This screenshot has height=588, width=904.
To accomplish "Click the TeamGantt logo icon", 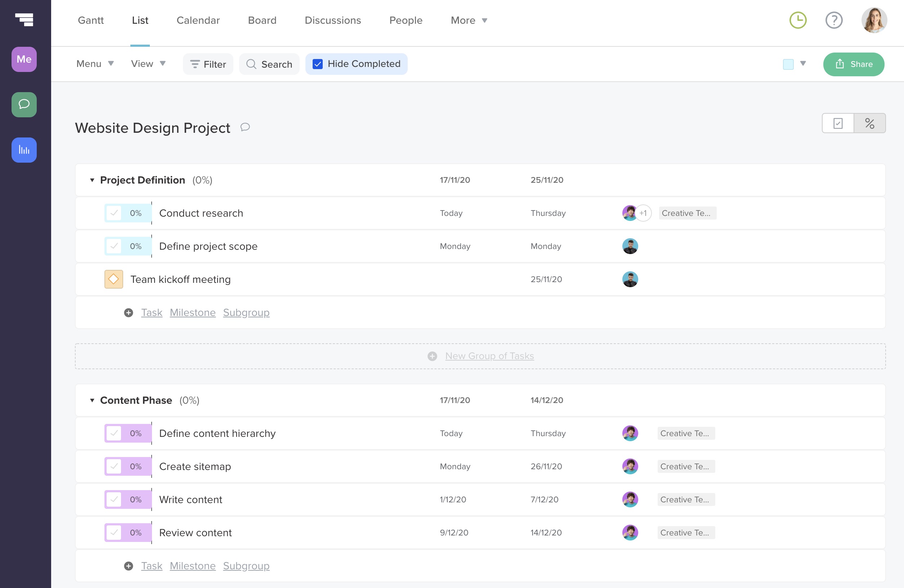I will click(x=24, y=19).
